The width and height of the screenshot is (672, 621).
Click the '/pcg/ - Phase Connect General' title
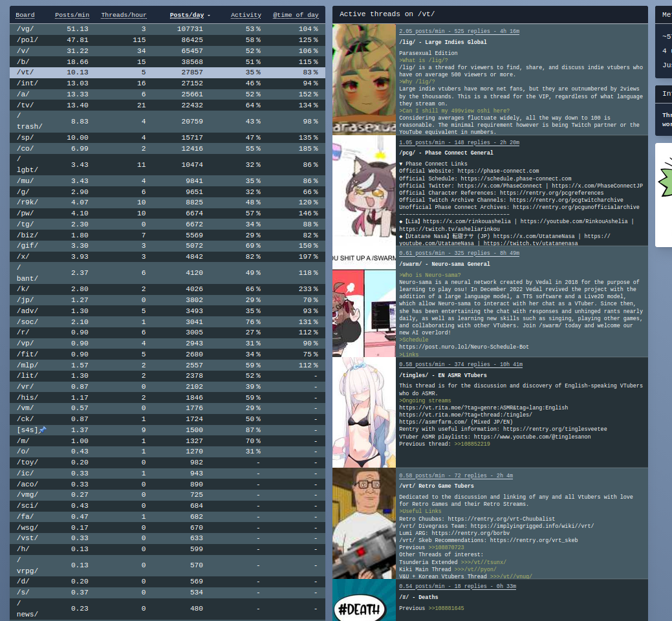[446, 153]
